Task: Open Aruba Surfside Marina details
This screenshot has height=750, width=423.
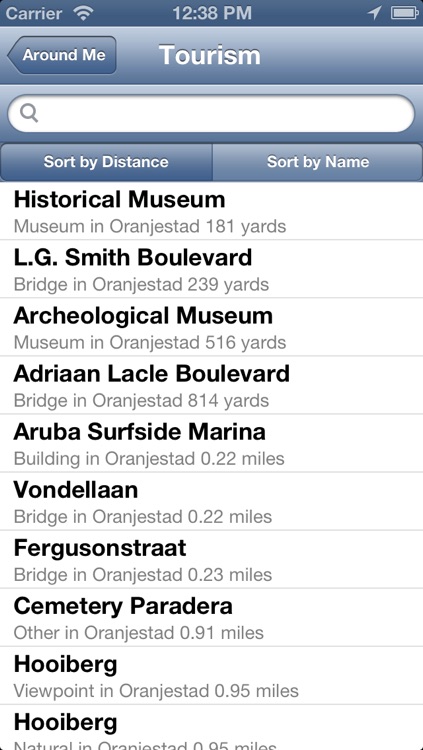Action: click(212, 443)
